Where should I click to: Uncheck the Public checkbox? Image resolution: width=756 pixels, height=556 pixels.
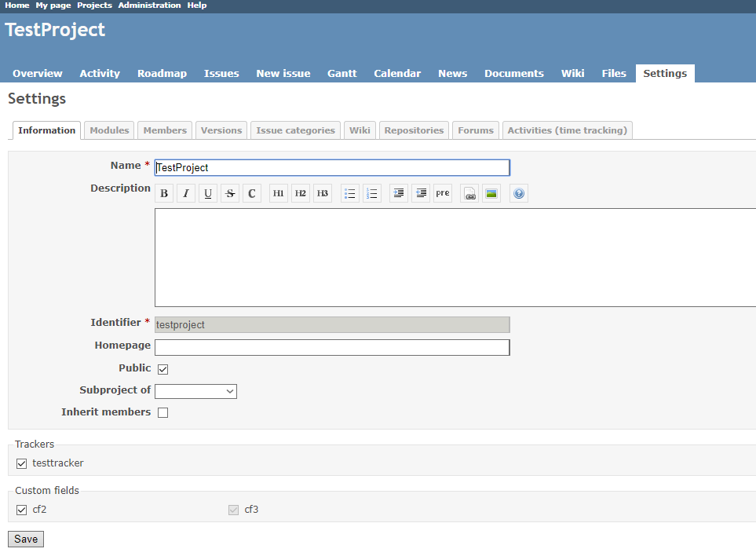coord(163,368)
